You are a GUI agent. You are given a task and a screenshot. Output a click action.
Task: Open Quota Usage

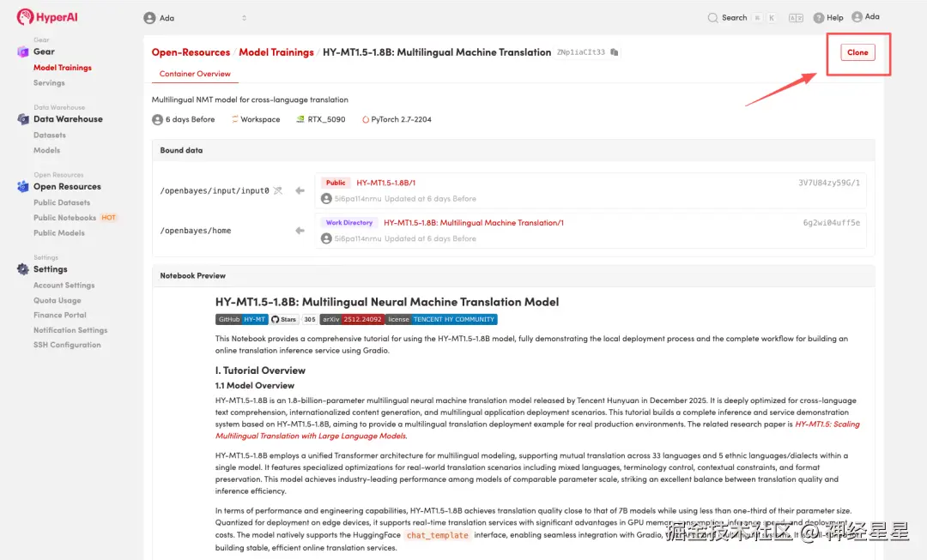click(x=58, y=300)
